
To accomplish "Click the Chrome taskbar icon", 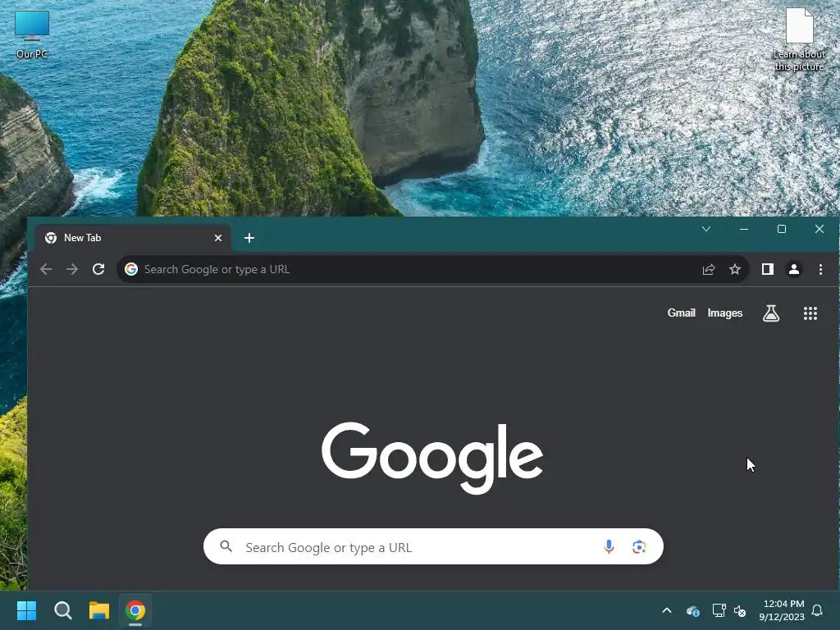I will point(135,610).
